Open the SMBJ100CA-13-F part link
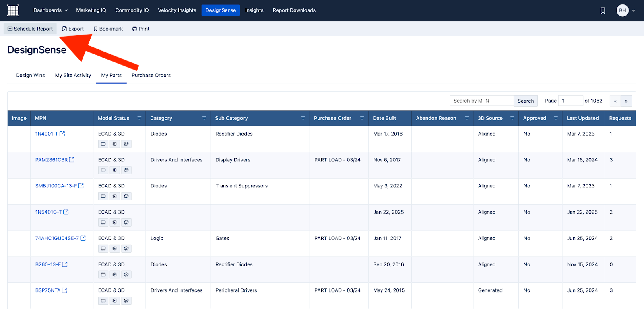Screen dimensions: 644x309 [56, 186]
